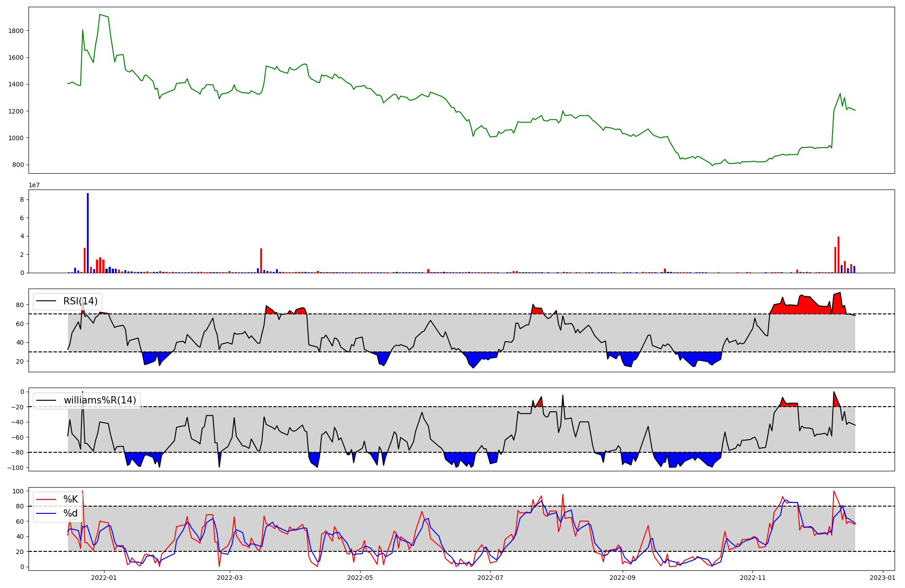Click the tall red volume bar near 2022-03

[261, 261]
